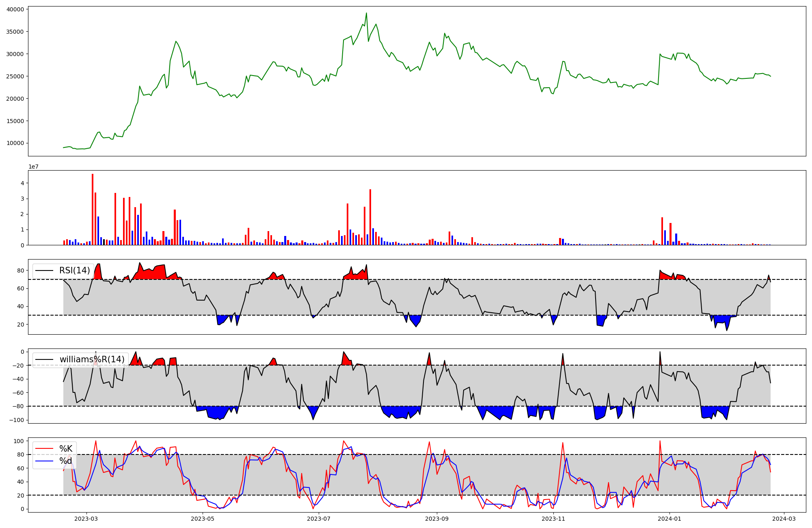Click the 2023-03 x-axis date label
Screen dimensions: 812x528
click(86, 519)
